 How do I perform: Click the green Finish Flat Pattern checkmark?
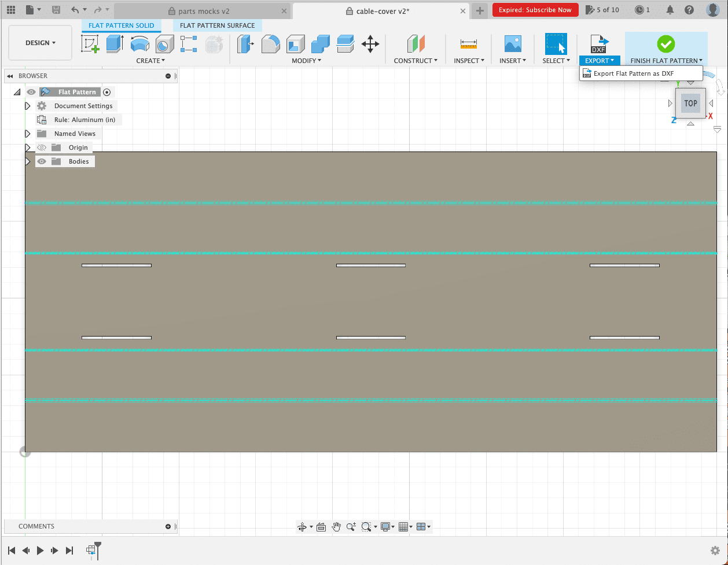click(666, 44)
